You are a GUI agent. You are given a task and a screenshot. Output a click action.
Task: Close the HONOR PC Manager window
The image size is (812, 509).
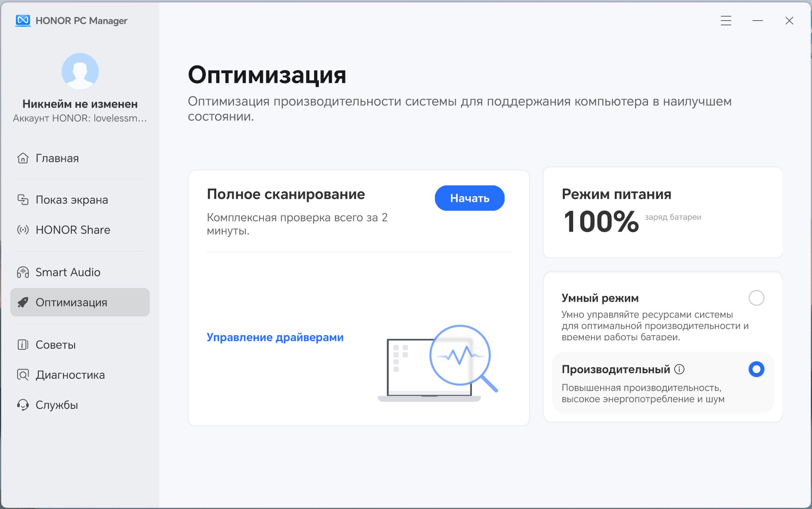coord(789,21)
